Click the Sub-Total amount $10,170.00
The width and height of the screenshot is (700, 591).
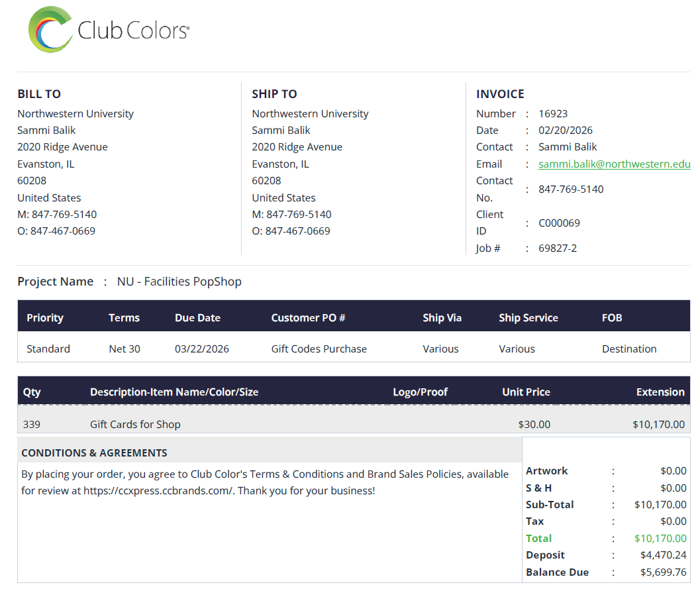pos(660,505)
